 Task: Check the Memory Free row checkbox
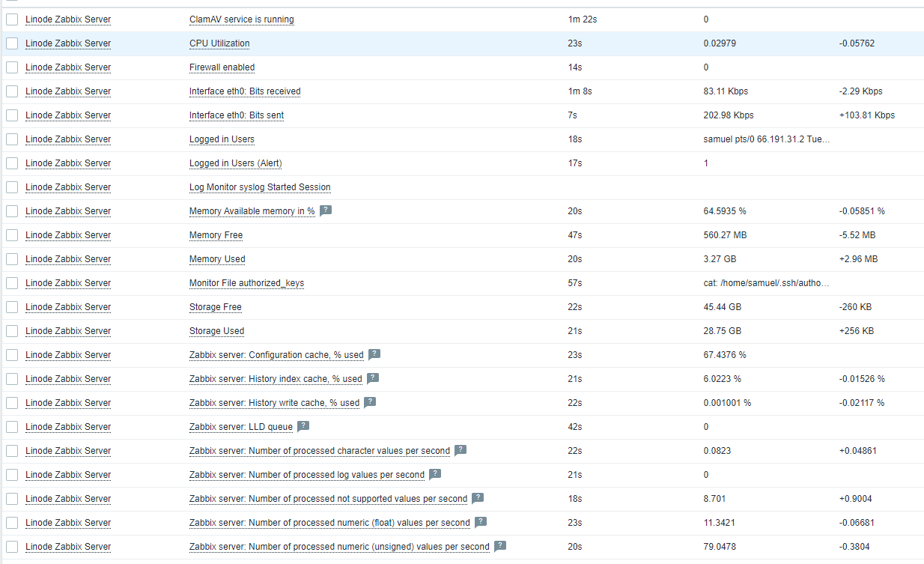(12, 235)
